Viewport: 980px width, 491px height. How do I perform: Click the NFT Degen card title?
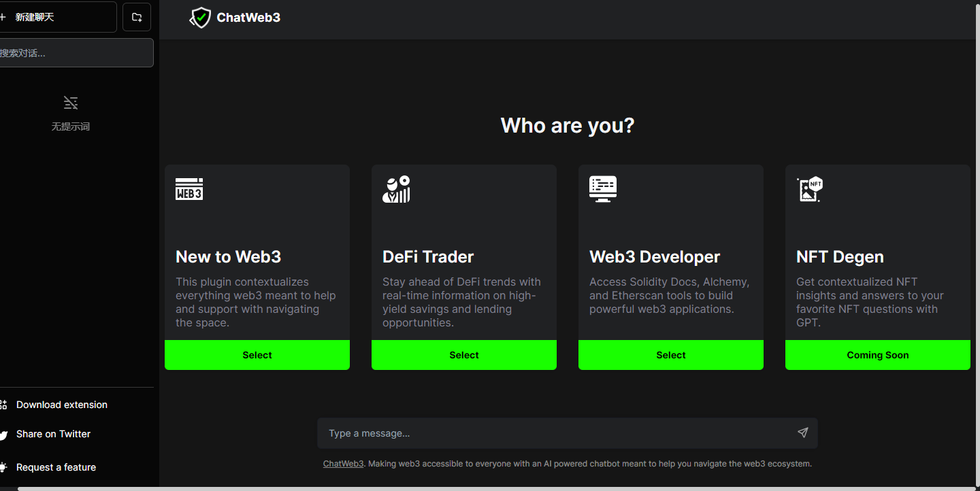pos(840,256)
